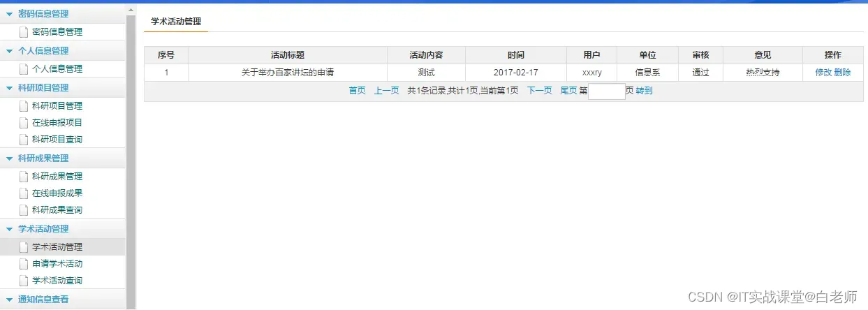The image size is (868, 310).
Task: Collapse the 个人信息管理 section arrow
Action: (10, 51)
